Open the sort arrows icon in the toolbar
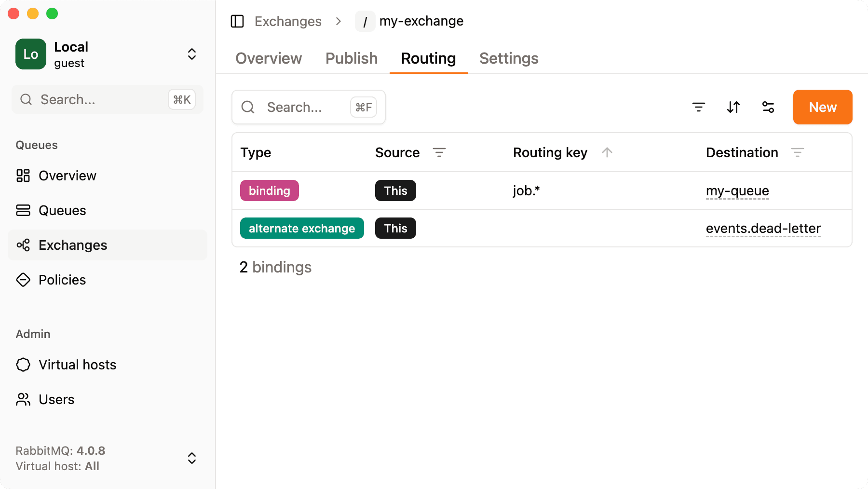The height and width of the screenshot is (489, 868). (x=733, y=107)
